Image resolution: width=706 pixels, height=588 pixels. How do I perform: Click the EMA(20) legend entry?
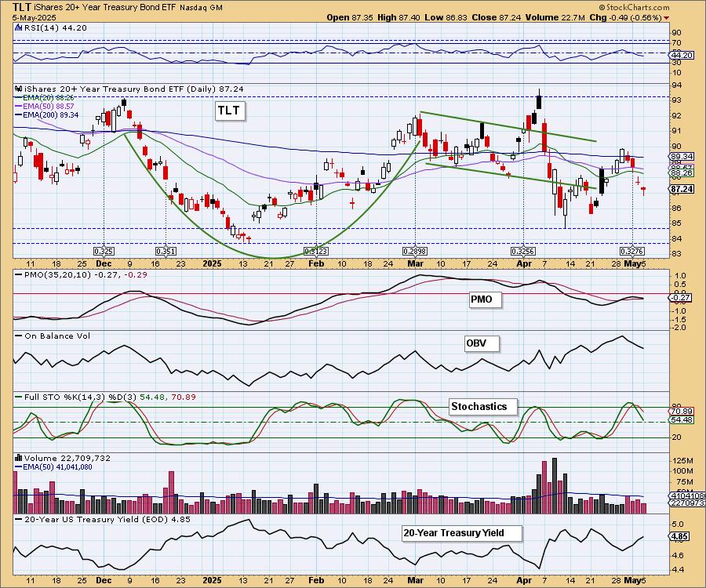click(45, 98)
